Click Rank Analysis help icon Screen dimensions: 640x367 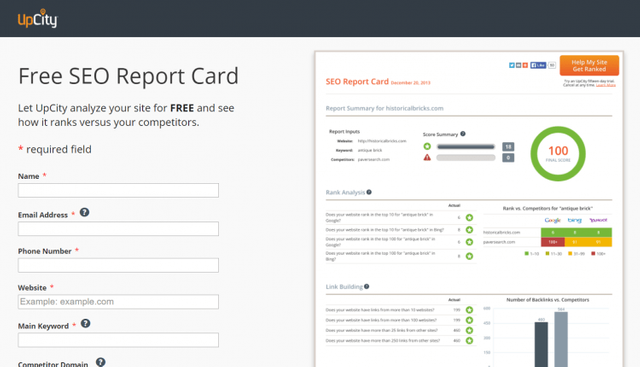coord(369,192)
